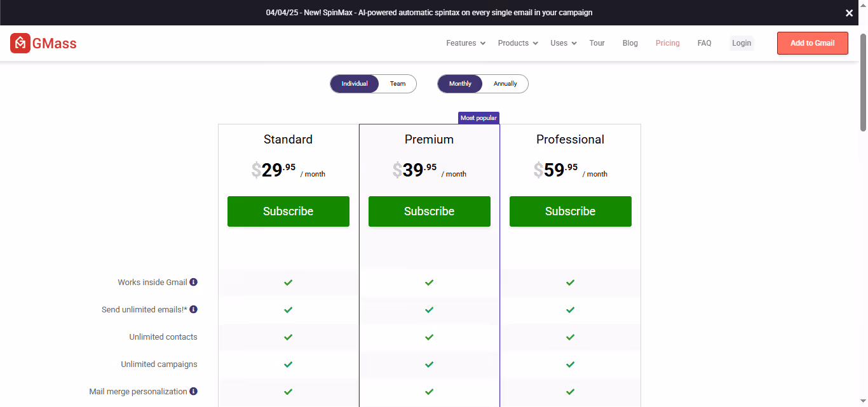Click the Standard plan Unlimited campaigns checkmark

[x=288, y=364]
